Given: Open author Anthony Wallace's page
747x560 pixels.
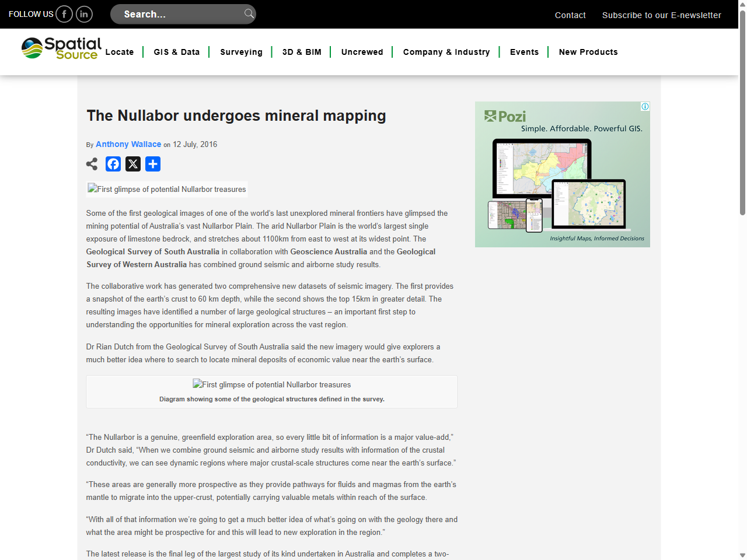Looking at the screenshot, I should pos(128,144).
